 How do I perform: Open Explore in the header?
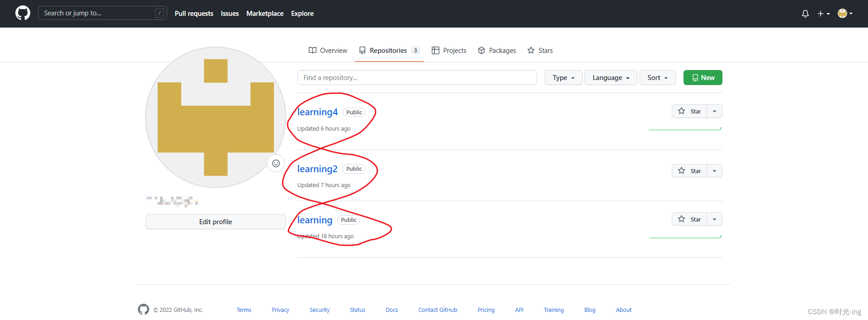(302, 14)
